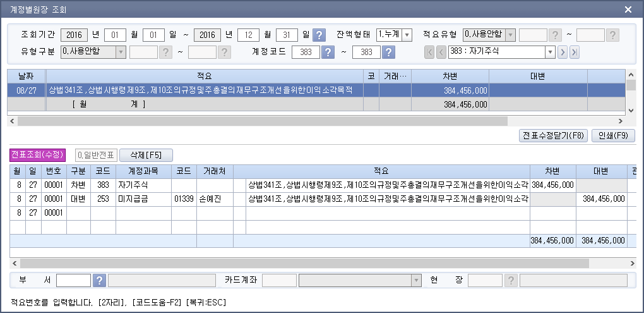Go to the first account record arrow

429,52
